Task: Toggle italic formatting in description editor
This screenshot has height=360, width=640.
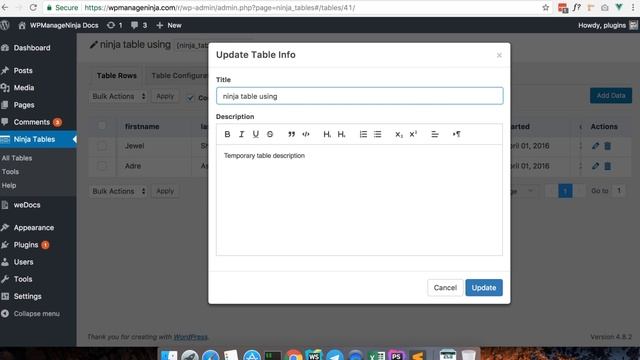Action: pos(241,134)
